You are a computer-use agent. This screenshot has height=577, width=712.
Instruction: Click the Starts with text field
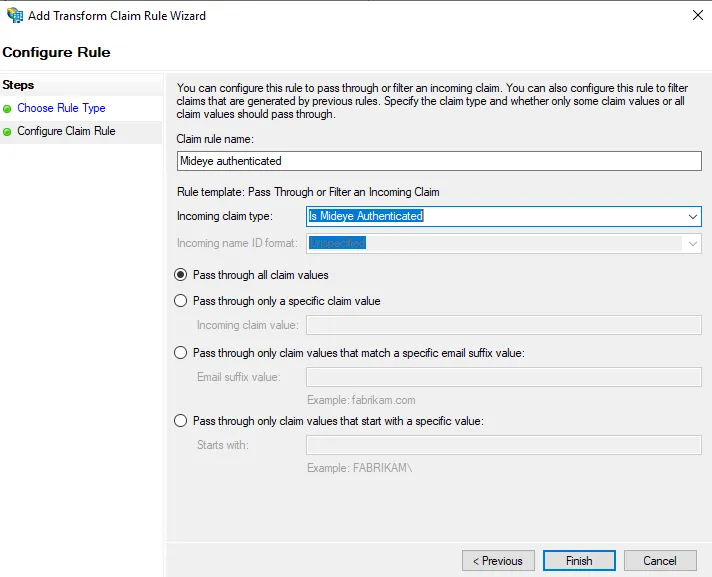504,445
